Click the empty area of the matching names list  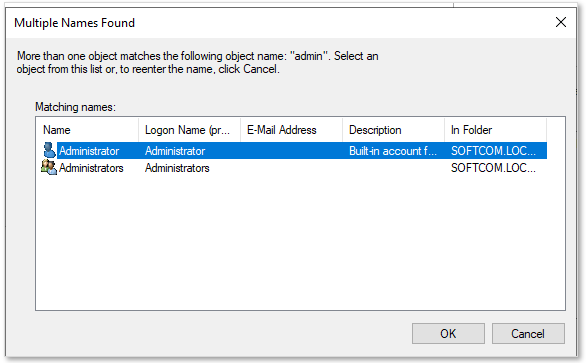[300, 243]
